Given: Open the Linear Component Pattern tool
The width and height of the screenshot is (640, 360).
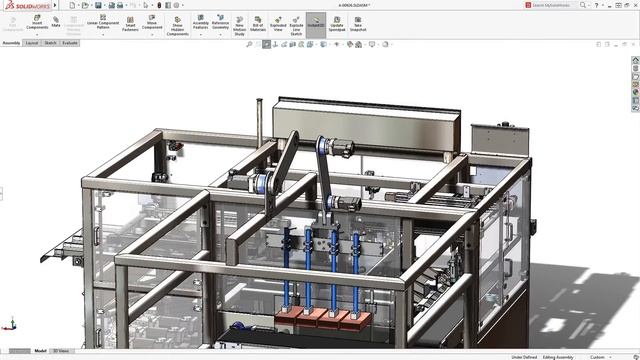Looking at the screenshot, I should click(103, 22).
